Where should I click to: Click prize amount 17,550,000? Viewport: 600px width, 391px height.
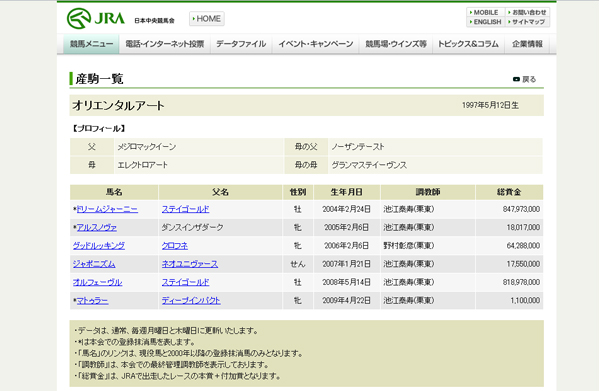523,264
